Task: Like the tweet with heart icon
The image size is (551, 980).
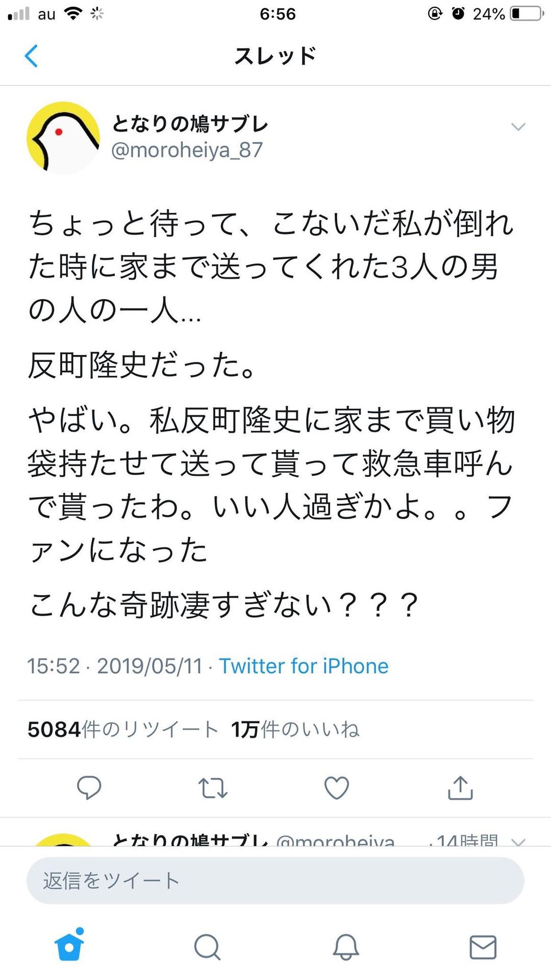Action: coord(337,788)
